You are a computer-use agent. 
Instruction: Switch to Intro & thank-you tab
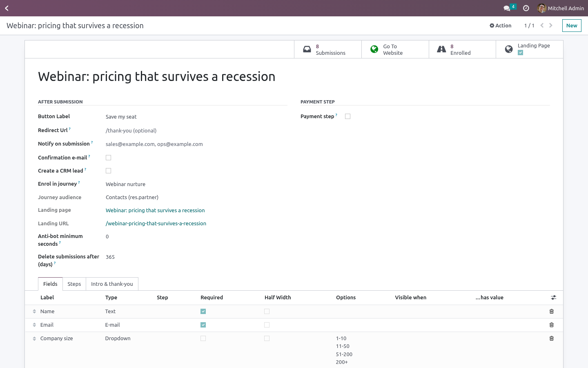[112, 284]
